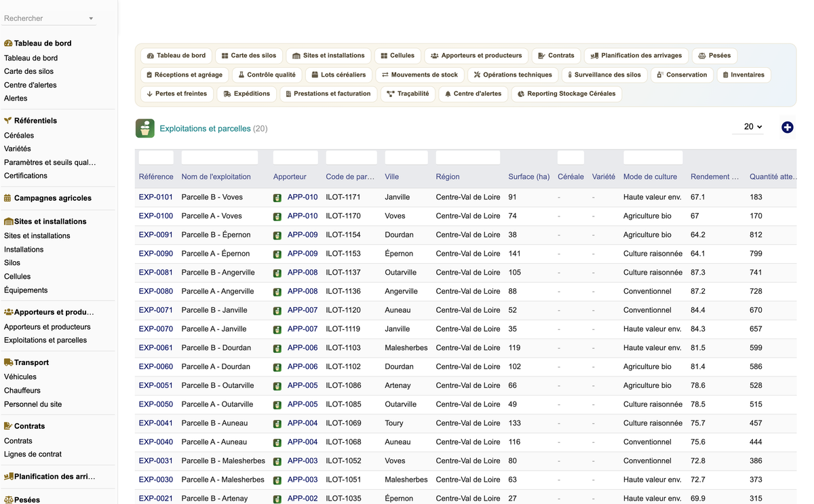
Task: Open the Carte des silos tab
Action: [x=249, y=56]
